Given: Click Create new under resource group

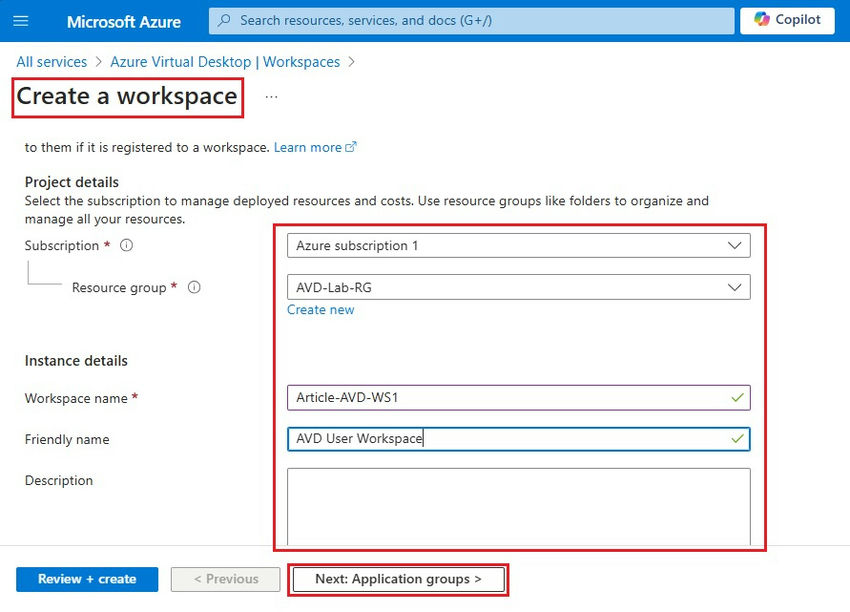Looking at the screenshot, I should [320, 309].
